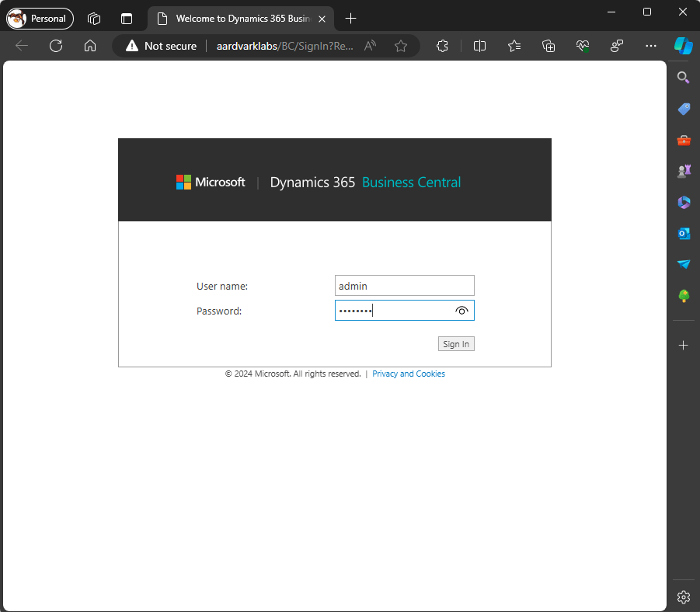700x612 pixels.
Task: Open the Workspaces icon
Action: pos(94,19)
